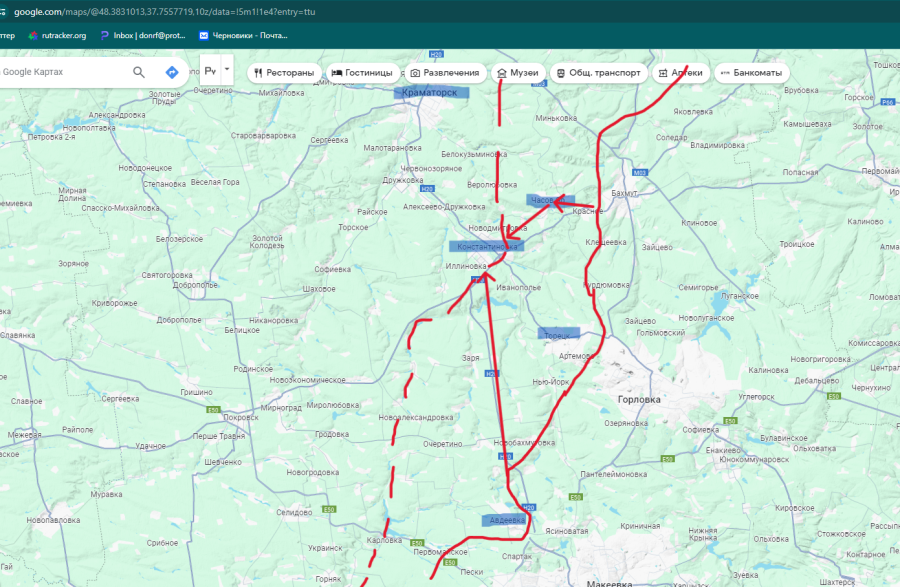The height and width of the screenshot is (587, 900).
Task: Select the Общ. транспорт category chip
Action: (x=599, y=73)
